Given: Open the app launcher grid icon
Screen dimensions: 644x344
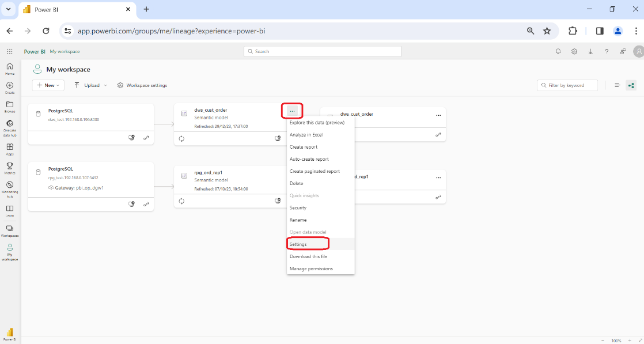Looking at the screenshot, I should (x=10, y=51).
